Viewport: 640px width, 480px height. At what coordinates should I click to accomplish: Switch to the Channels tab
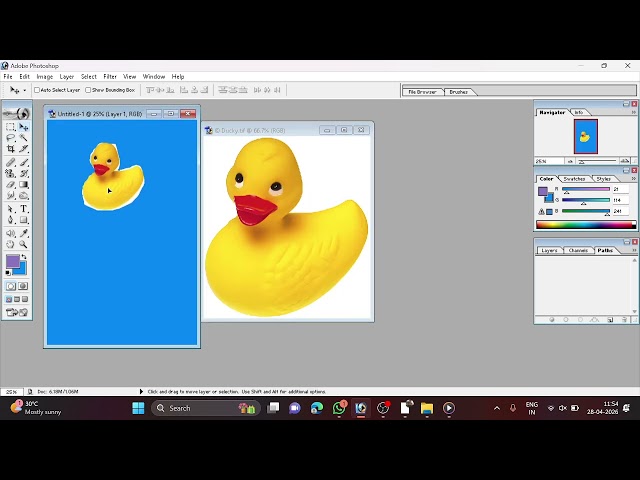tap(578, 250)
